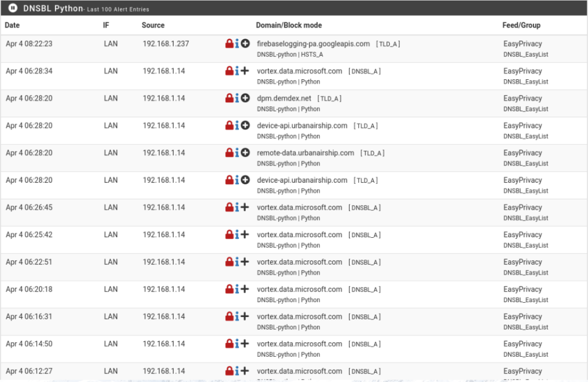588x382 pixels.
Task: Open the info icon on the 06:28:34 row
Action: pyautogui.click(x=237, y=71)
